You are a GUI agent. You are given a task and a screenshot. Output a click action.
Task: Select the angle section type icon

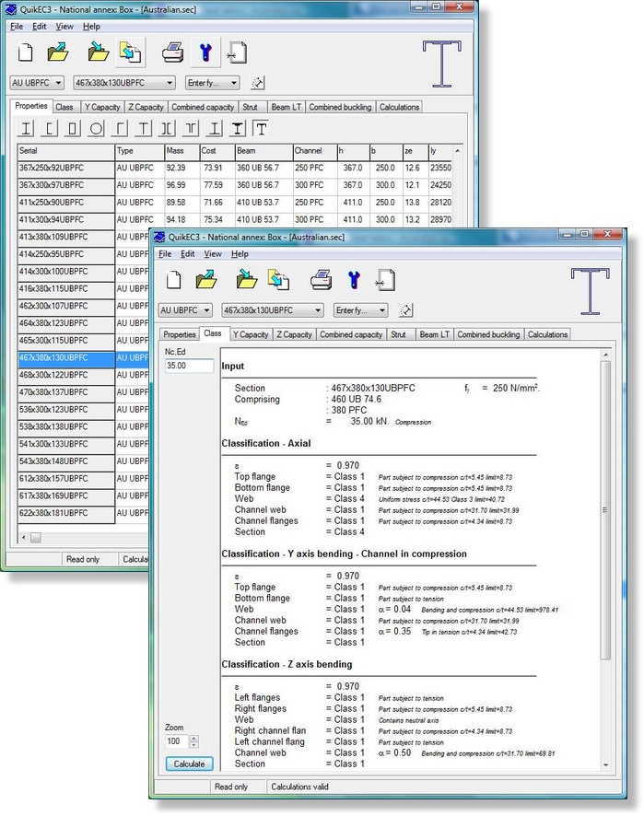(x=120, y=129)
